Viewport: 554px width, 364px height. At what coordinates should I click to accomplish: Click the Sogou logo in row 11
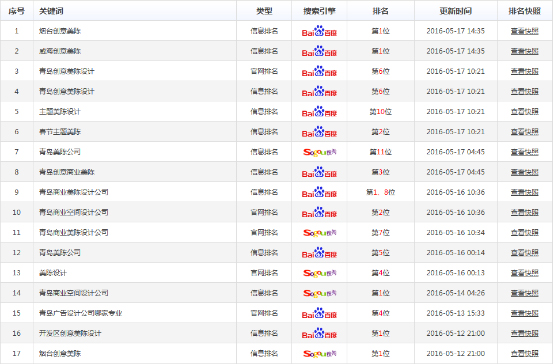click(x=320, y=233)
